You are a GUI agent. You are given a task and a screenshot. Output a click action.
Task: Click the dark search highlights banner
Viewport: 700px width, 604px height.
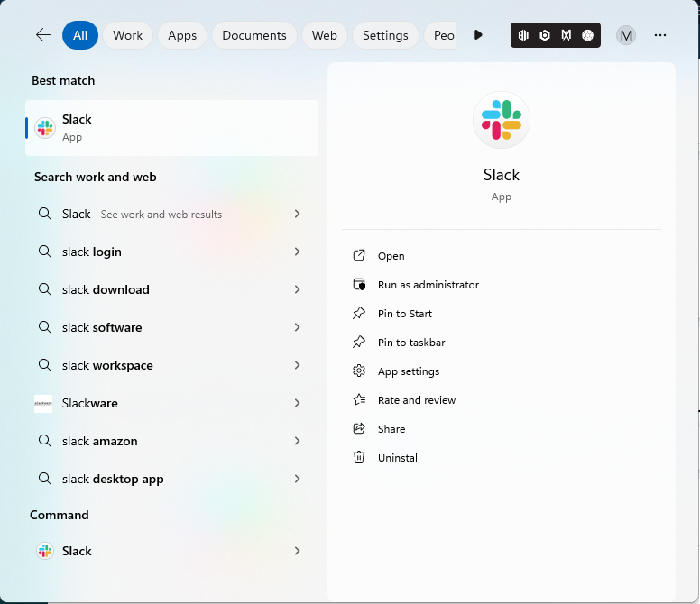tap(556, 35)
